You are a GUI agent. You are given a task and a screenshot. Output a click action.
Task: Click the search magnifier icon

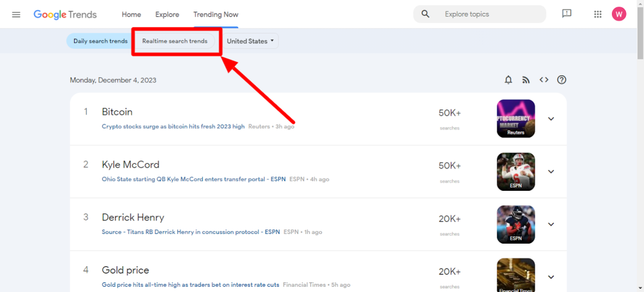pyautogui.click(x=426, y=14)
